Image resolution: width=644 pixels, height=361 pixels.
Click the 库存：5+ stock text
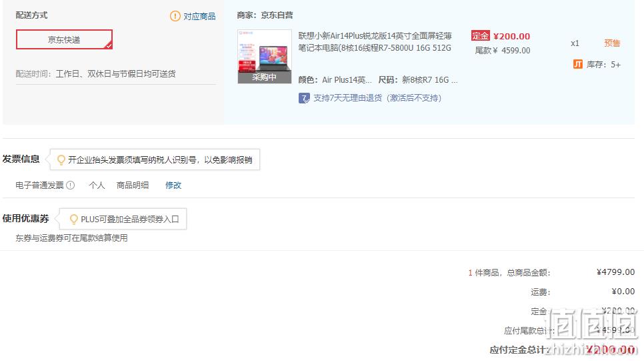603,65
